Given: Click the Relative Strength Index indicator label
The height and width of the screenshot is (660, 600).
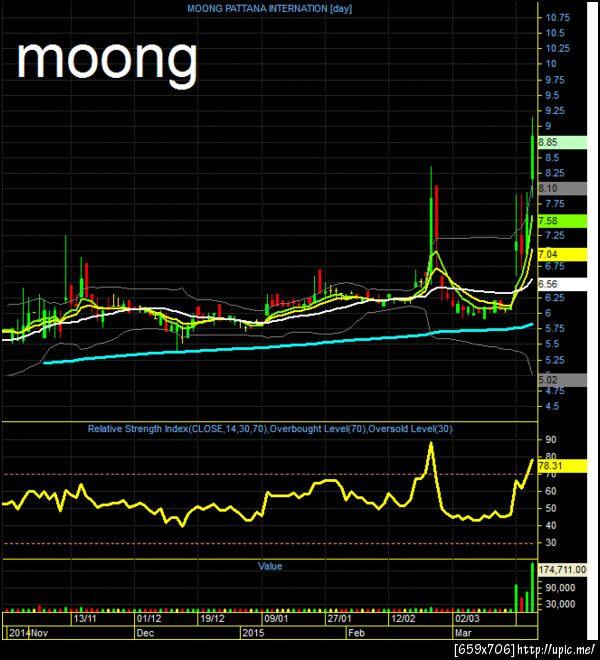Looking at the screenshot, I should tap(270, 429).
